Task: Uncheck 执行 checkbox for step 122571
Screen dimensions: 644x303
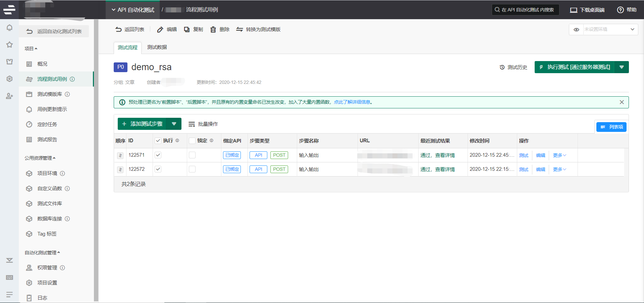Action: click(158, 155)
